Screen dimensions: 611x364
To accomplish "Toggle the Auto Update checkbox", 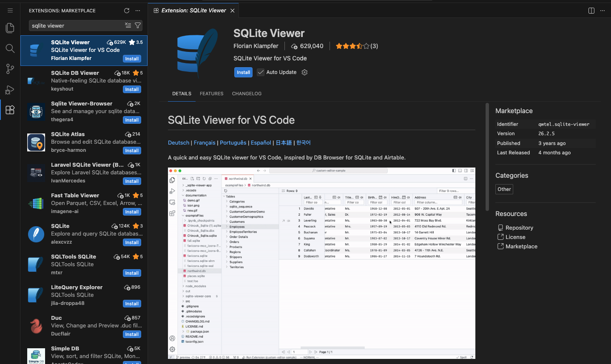I will tap(261, 72).
